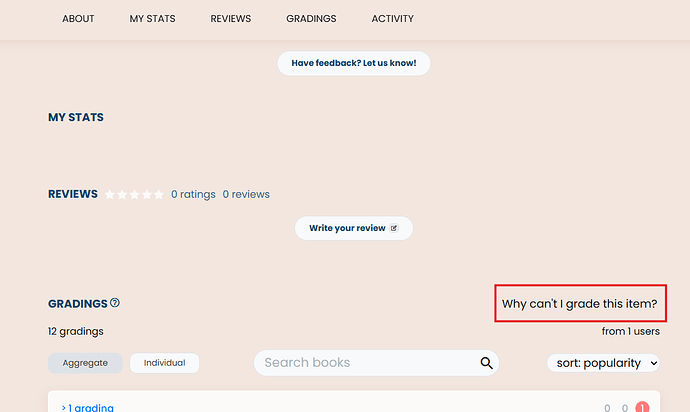Switch gradings view to Aggregate

[85, 363]
